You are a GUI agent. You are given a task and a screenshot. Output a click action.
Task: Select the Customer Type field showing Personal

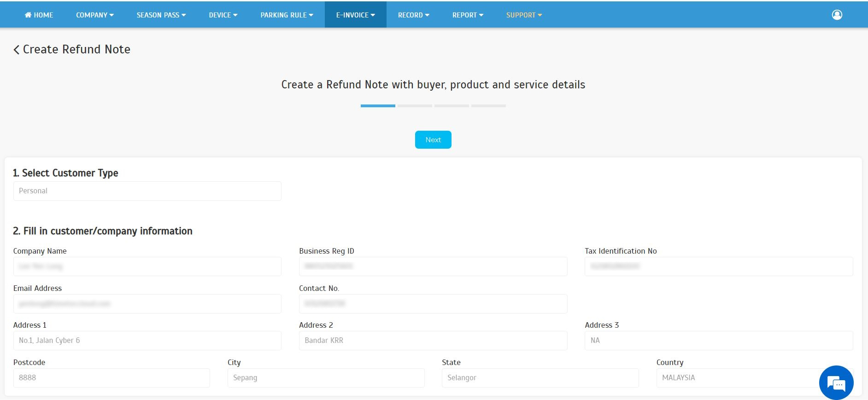pyautogui.click(x=147, y=191)
